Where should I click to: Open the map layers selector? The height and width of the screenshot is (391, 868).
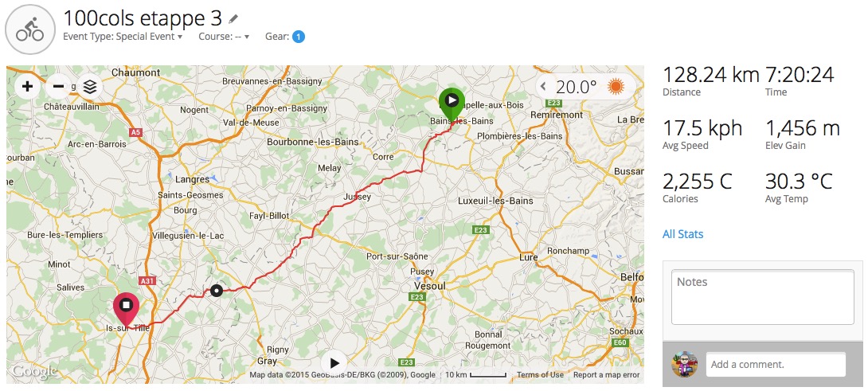[90, 87]
